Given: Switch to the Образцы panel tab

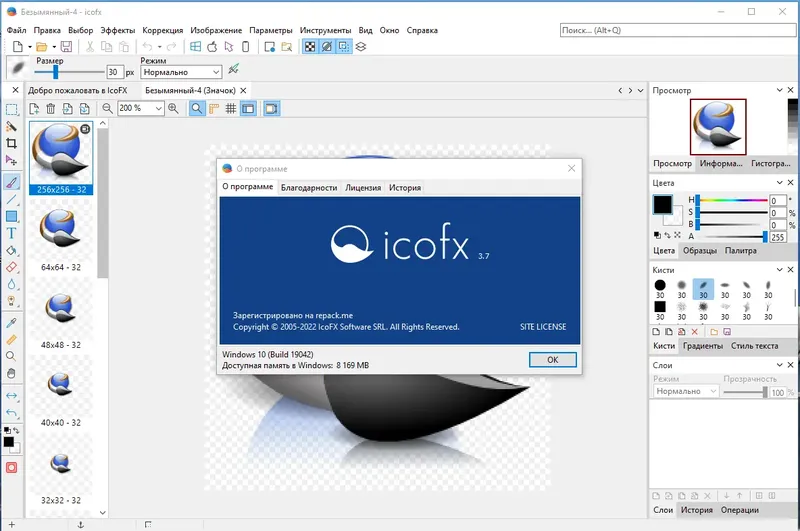Looking at the screenshot, I should 700,251.
